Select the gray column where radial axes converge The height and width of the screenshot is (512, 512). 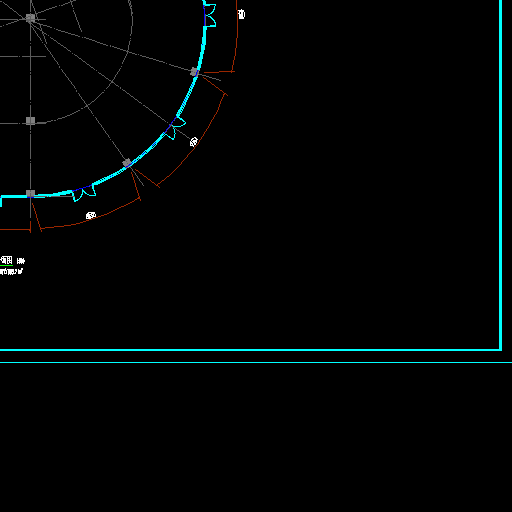tap(30, 18)
